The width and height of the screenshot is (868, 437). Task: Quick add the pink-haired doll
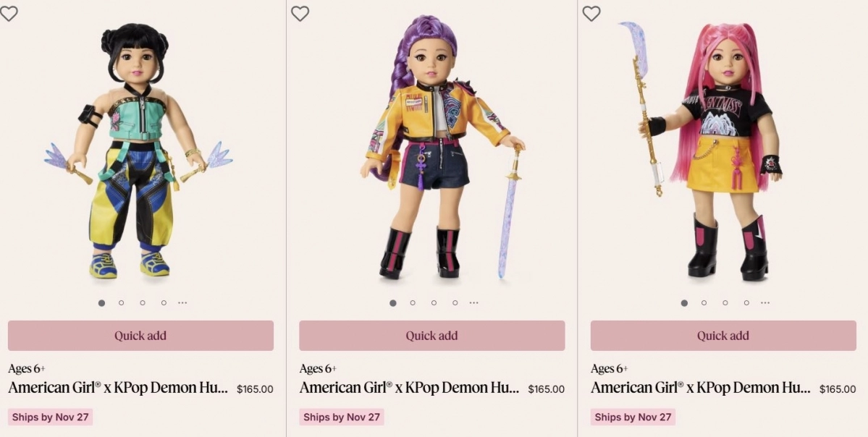(x=723, y=336)
